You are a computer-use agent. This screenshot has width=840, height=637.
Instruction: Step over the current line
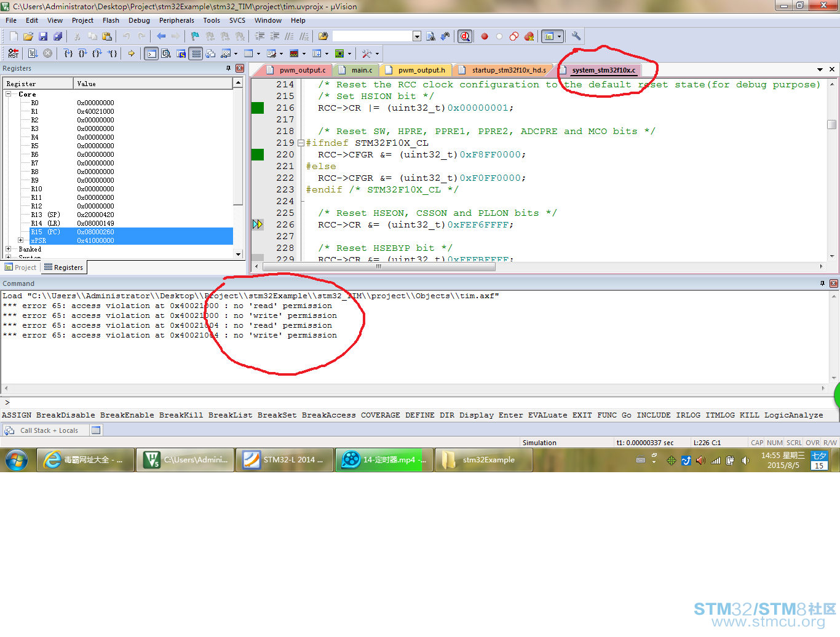pyautogui.click(x=83, y=53)
